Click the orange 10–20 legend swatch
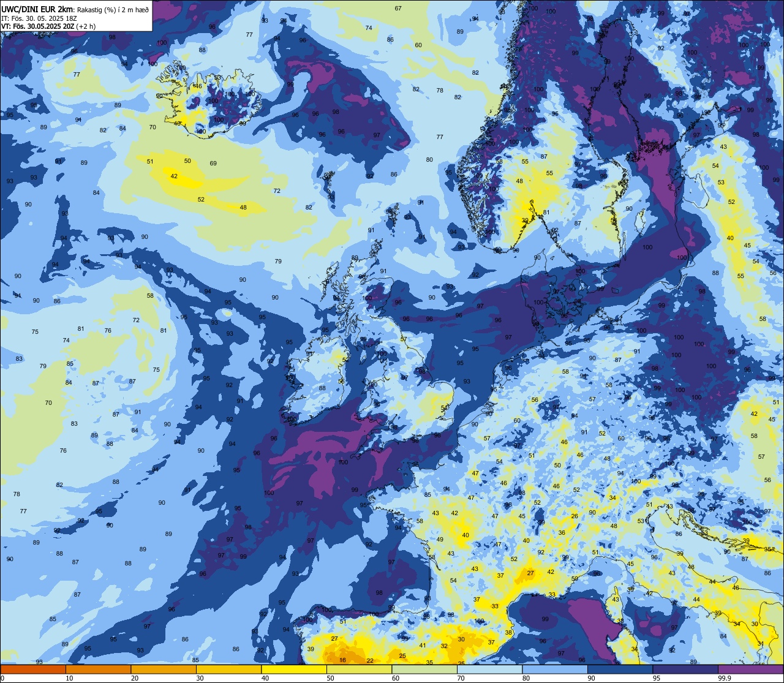The image size is (784, 683). click(98, 669)
